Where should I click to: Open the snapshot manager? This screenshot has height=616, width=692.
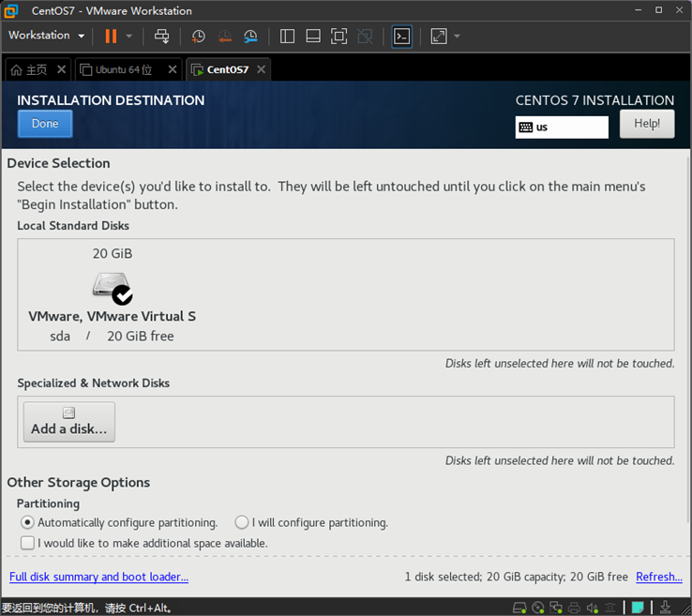point(250,37)
